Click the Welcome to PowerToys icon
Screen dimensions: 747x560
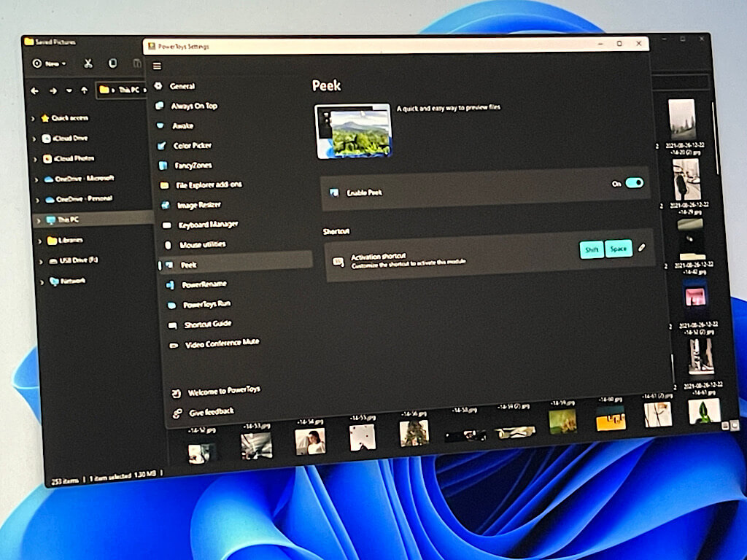click(176, 393)
